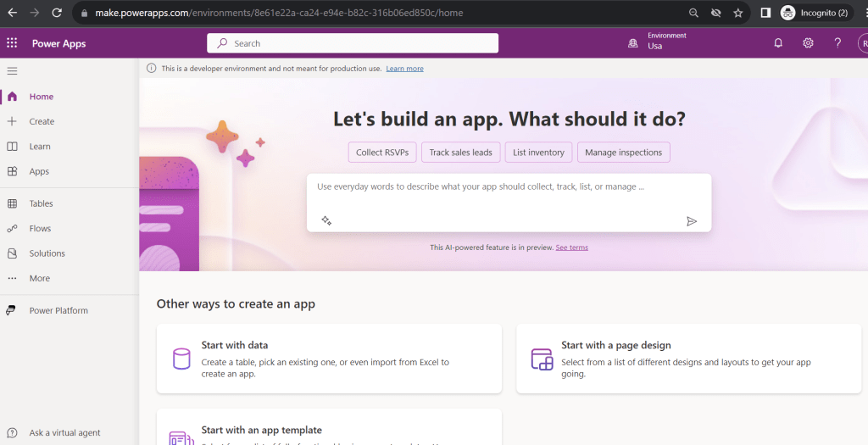Click the browser bookmark star icon
868x445 pixels.
738,13
